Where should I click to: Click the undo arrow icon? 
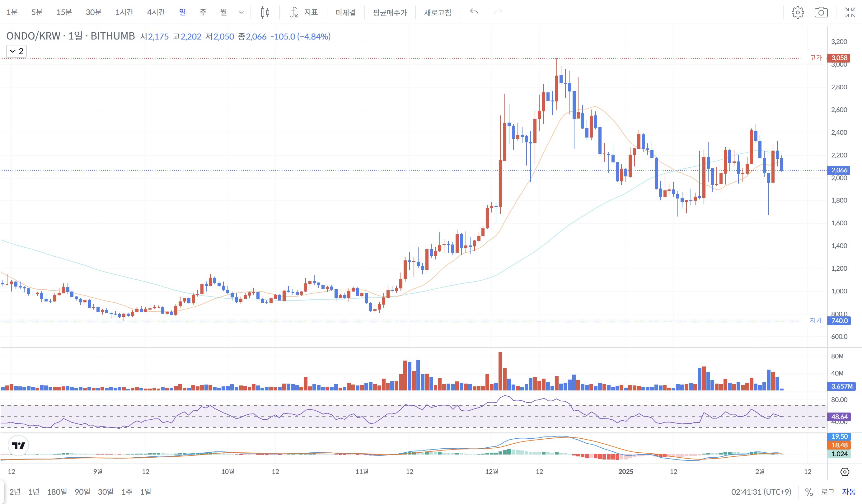point(474,12)
